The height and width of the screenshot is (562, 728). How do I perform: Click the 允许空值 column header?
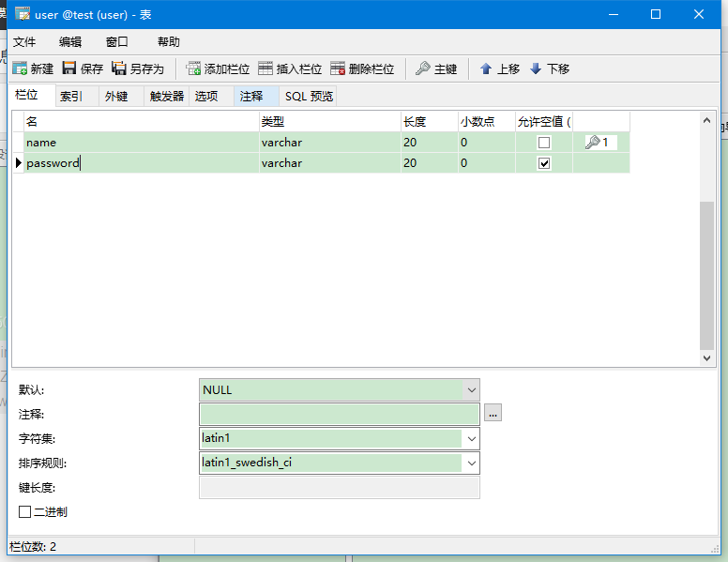544,122
